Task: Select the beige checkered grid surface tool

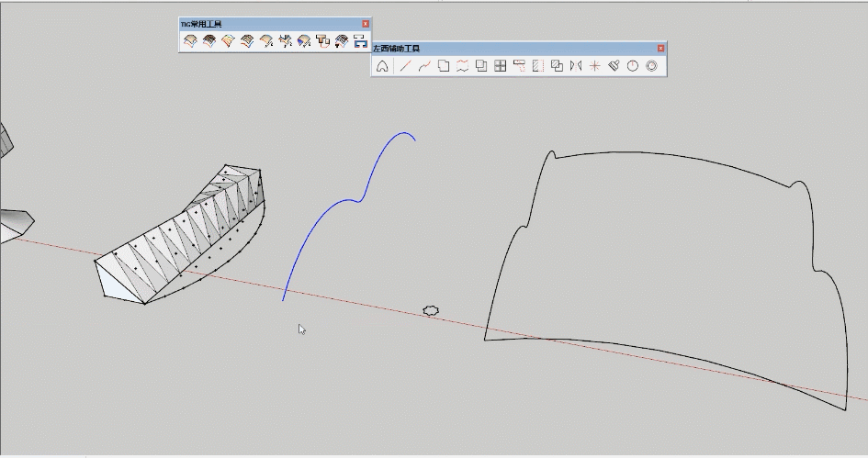Action: tap(247, 41)
